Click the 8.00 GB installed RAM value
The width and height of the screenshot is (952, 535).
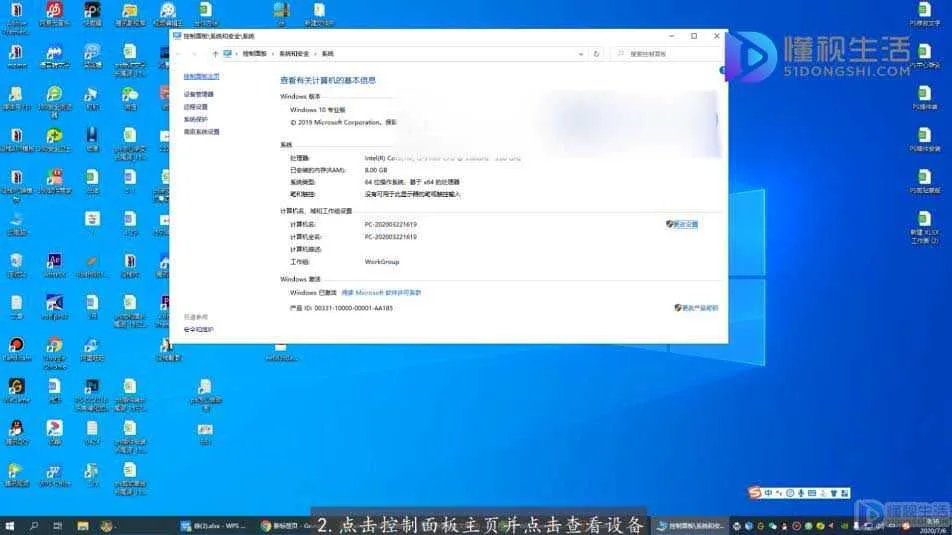coord(376,170)
